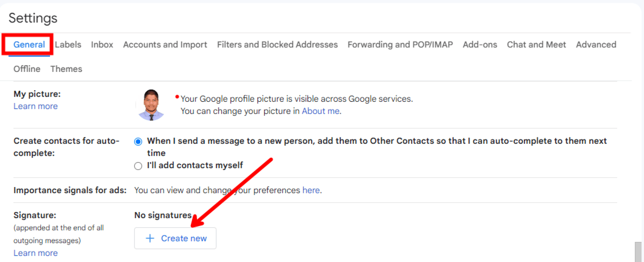Screen dimensions: 644x262
Task: Return to the General settings tab
Action: [x=29, y=45]
